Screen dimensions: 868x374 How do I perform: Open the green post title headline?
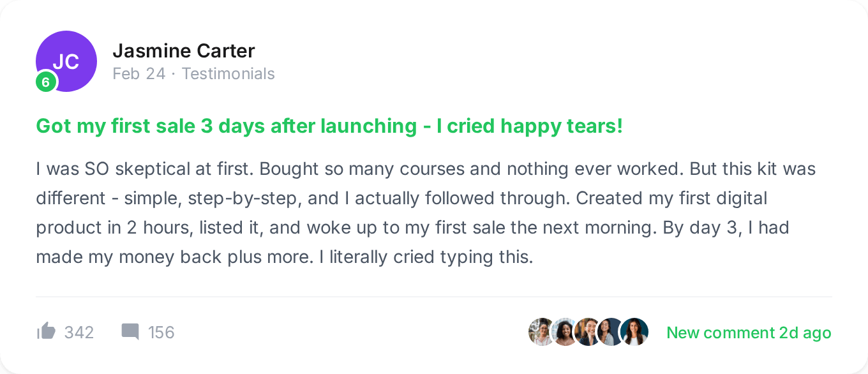329,126
